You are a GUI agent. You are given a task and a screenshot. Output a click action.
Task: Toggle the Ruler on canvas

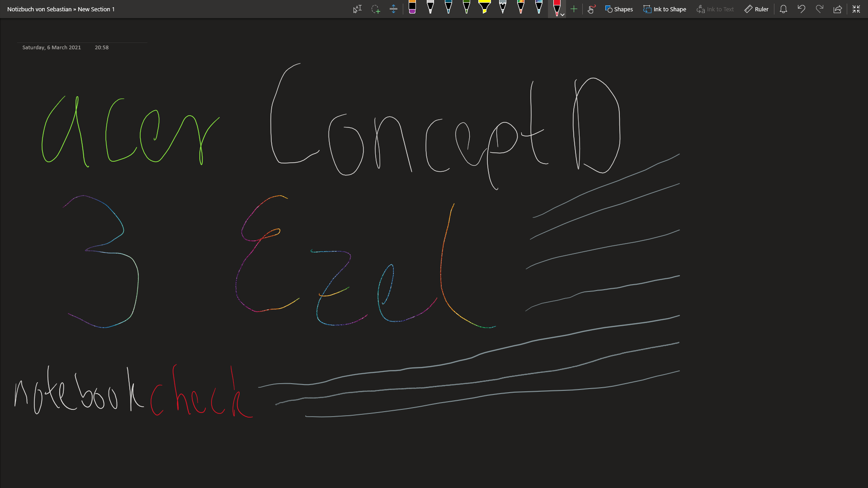pyautogui.click(x=756, y=9)
